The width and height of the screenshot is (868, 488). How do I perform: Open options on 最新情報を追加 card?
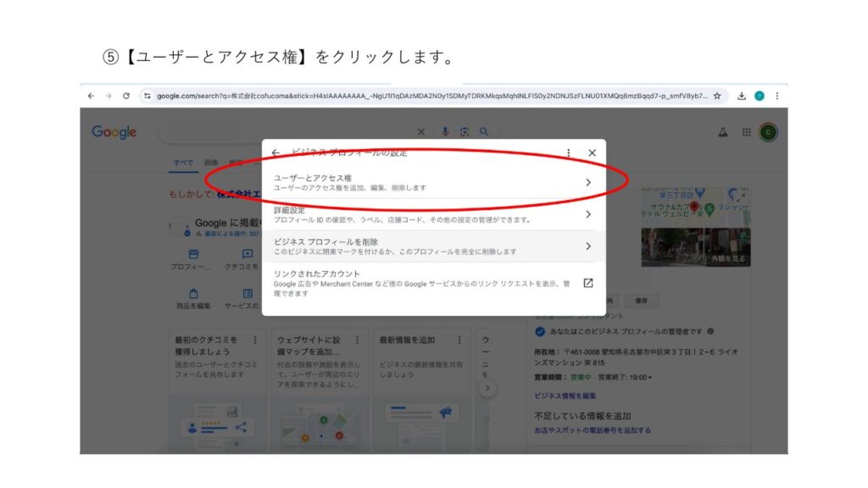click(459, 340)
